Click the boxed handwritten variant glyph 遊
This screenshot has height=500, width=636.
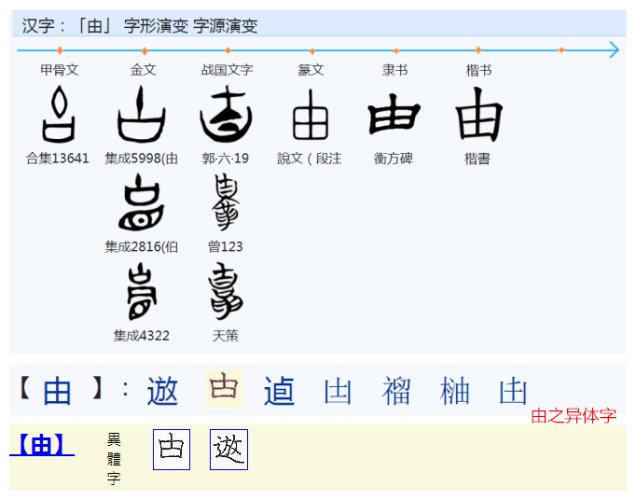(x=229, y=449)
